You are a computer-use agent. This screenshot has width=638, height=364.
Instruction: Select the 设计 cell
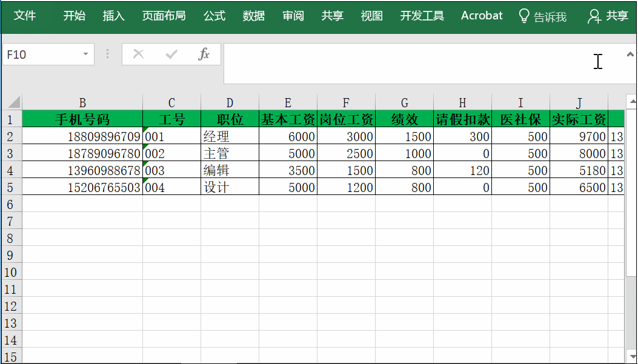coord(230,187)
